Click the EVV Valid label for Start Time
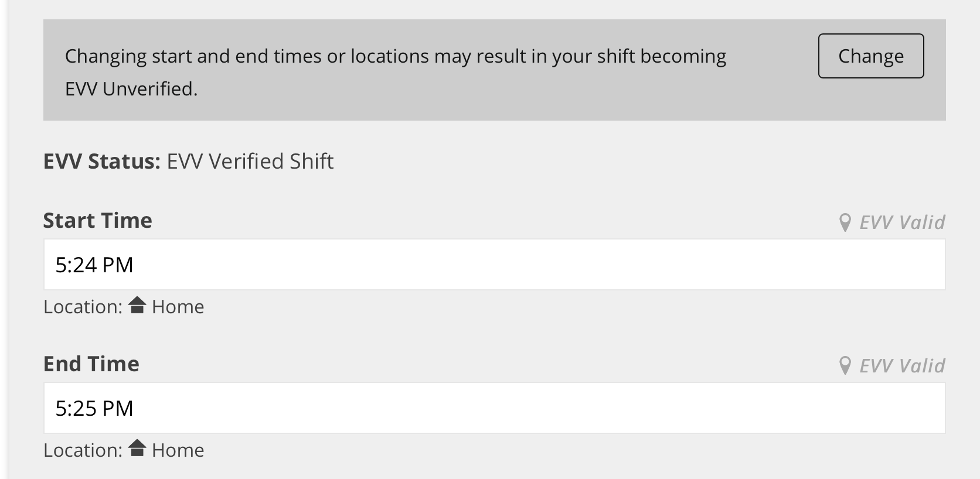980x479 pixels. pyautogui.click(x=902, y=223)
